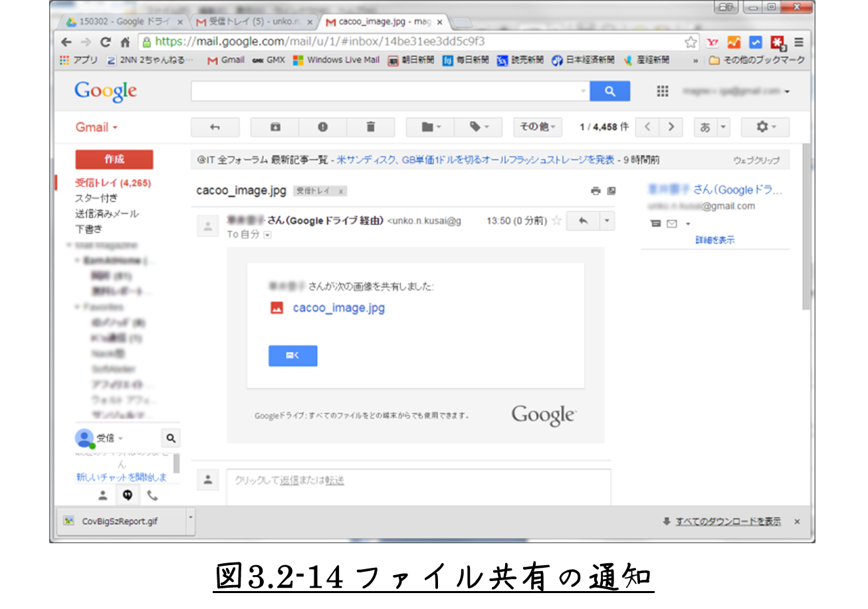Open the 日本経済新聞 bookmark
Image resolution: width=868 pixels, height=609 pixels.
583,60
